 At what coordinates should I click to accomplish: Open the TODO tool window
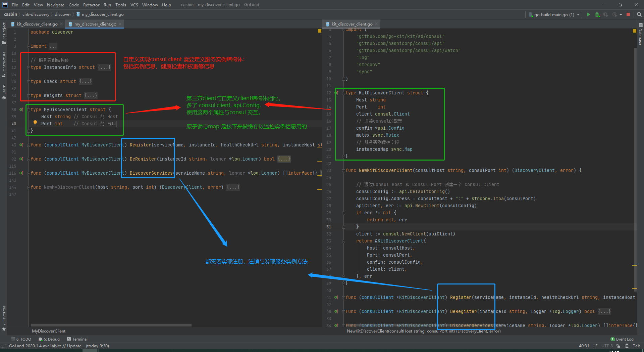coord(21,339)
